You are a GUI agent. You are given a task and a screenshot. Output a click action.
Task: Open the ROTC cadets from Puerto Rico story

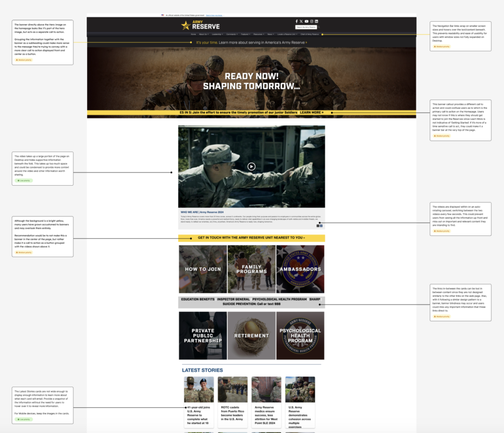point(232,402)
